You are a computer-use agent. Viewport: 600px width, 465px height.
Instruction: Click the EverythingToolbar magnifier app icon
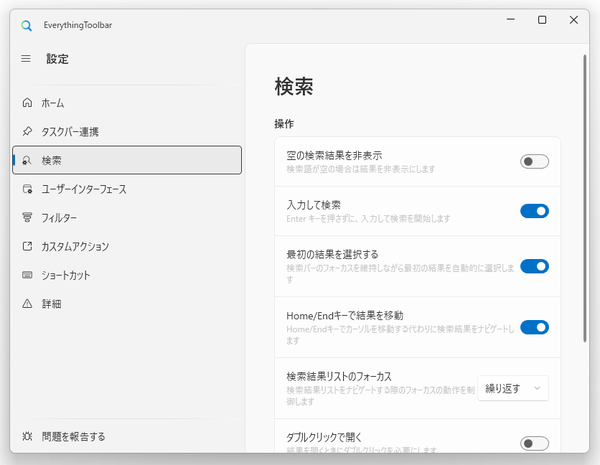[x=26, y=26]
